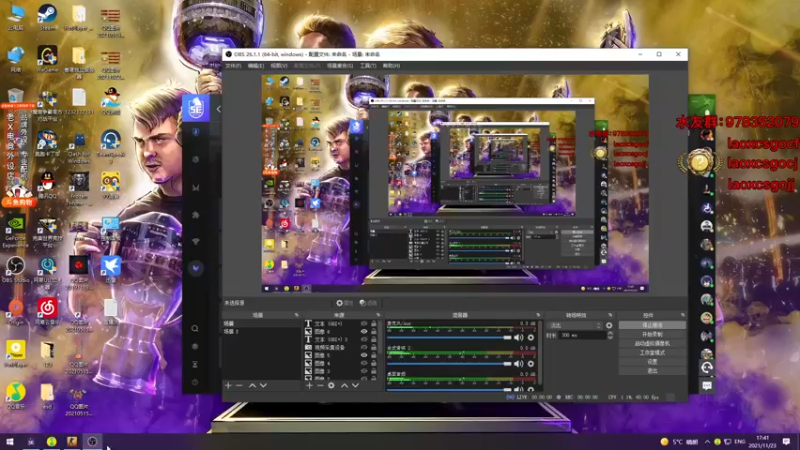Open the 帮助(H) menu in OBS
Screen dimensions: 800x450
(x=391, y=66)
